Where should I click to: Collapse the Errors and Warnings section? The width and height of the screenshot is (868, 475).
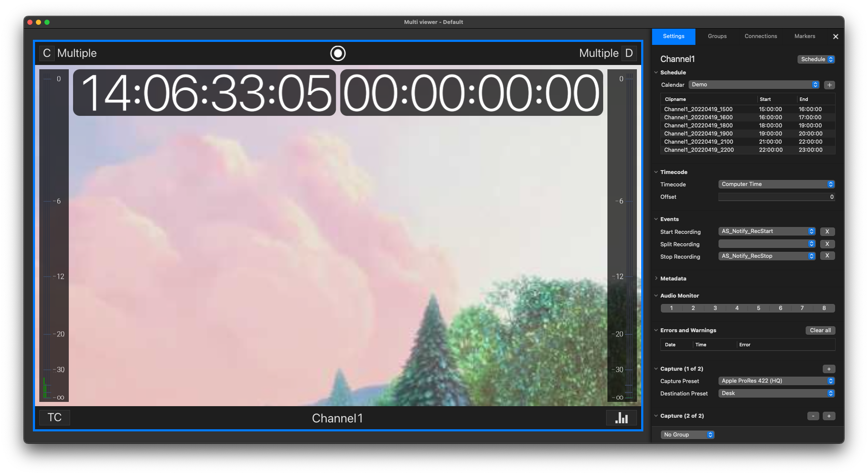(x=656, y=330)
